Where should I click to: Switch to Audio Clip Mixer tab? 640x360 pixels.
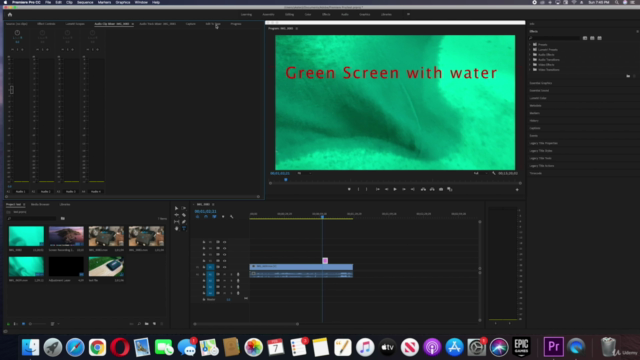tap(112, 24)
